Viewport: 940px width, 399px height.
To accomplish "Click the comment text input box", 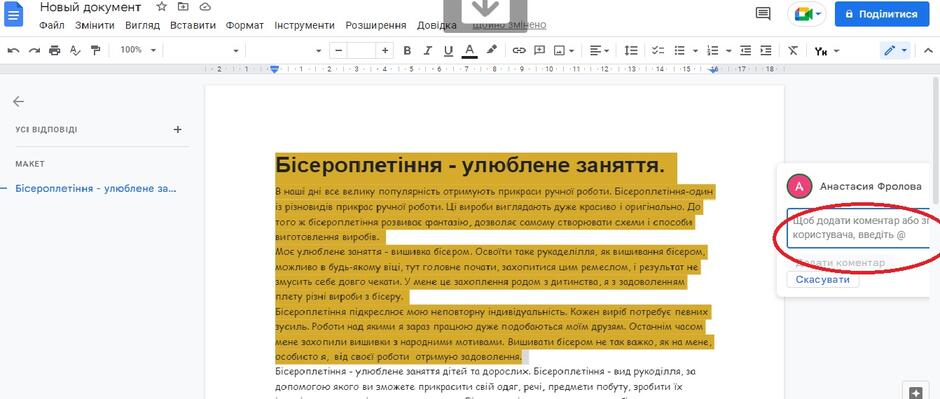I will point(858,228).
